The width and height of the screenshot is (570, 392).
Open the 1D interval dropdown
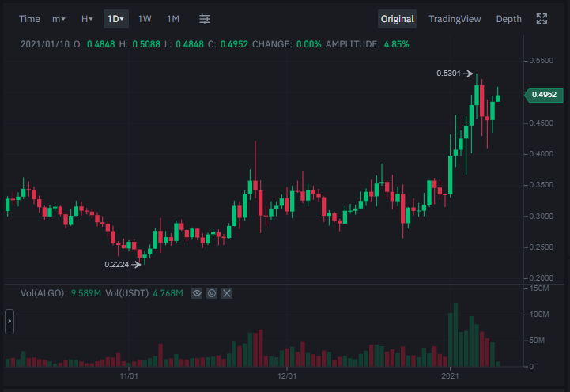tap(116, 19)
